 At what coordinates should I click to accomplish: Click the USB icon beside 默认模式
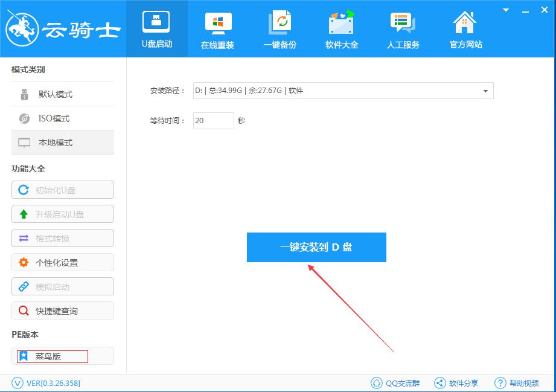[x=24, y=94]
